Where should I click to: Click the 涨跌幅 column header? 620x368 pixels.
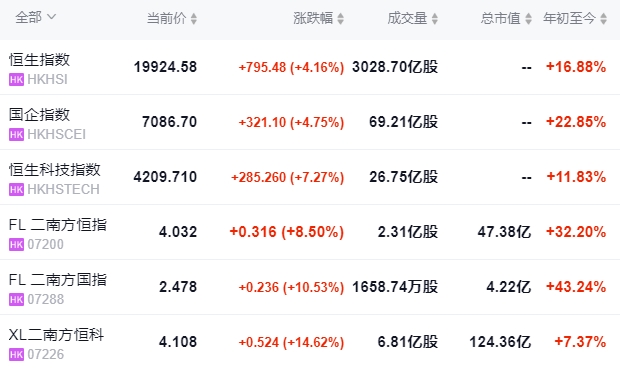point(313,18)
